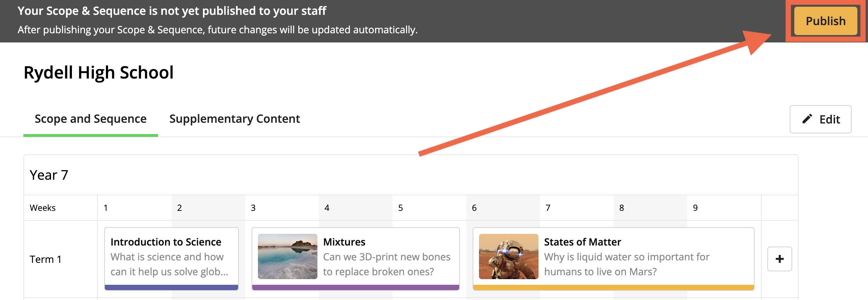Screen dimensions: 868x300
Task: Click the Mixtures unit title
Action: (344, 242)
